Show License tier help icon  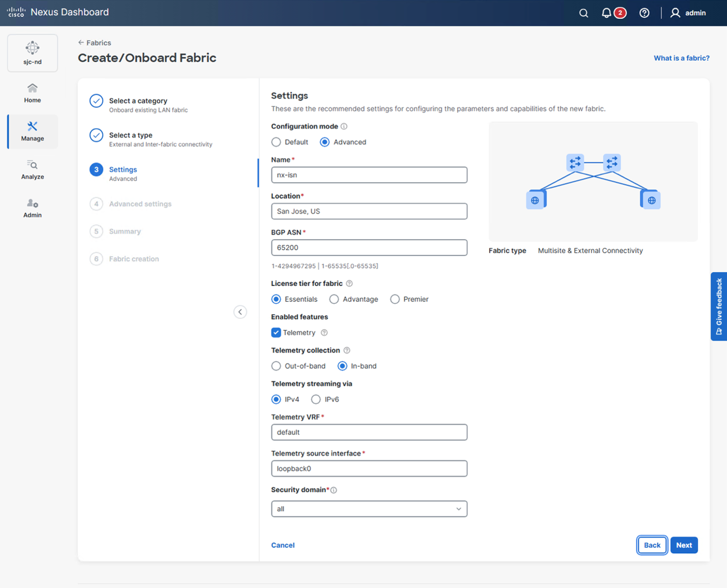click(x=349, y=283)
